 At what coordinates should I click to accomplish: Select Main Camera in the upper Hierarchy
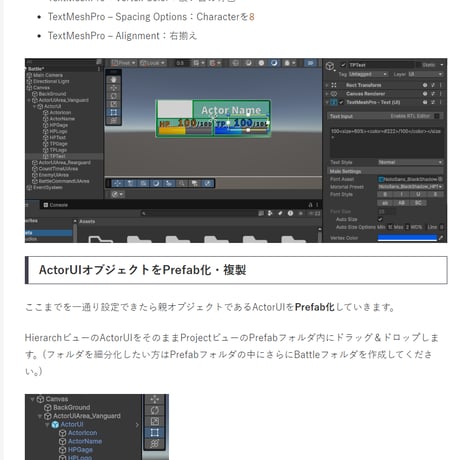point(48,75)
